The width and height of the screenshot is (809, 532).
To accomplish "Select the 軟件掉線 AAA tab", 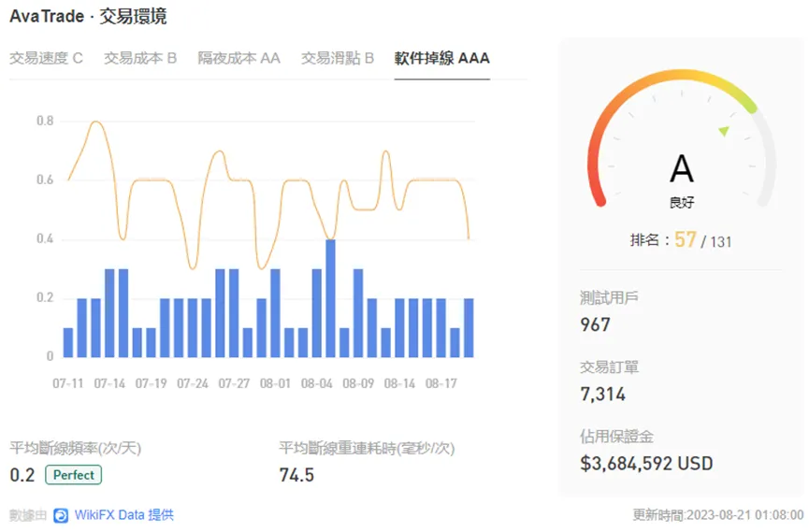I will (442, 58).
